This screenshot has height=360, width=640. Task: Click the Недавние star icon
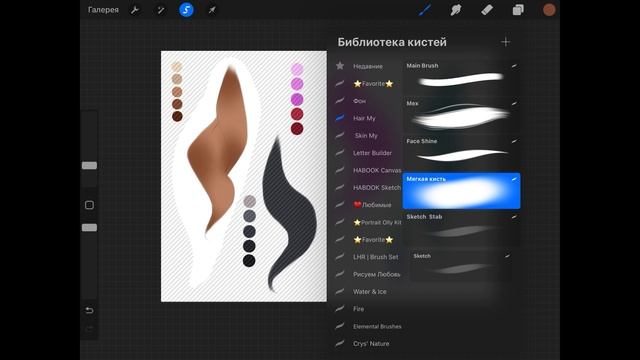click(340, 66)
